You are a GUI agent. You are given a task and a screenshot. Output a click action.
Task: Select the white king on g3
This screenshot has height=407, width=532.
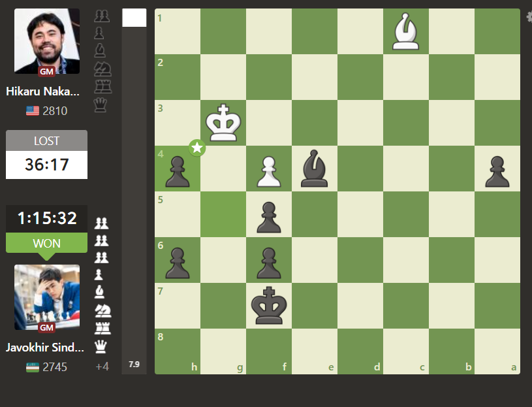223,123
